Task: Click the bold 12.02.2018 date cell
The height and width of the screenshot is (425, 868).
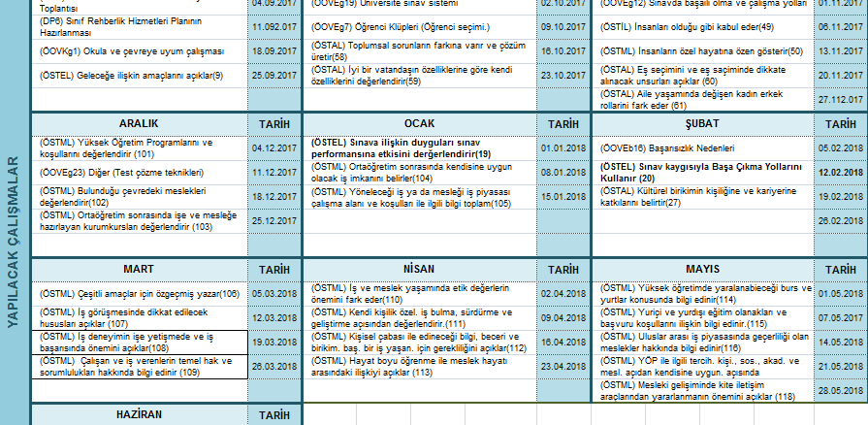Action: [x=840, y=172]
